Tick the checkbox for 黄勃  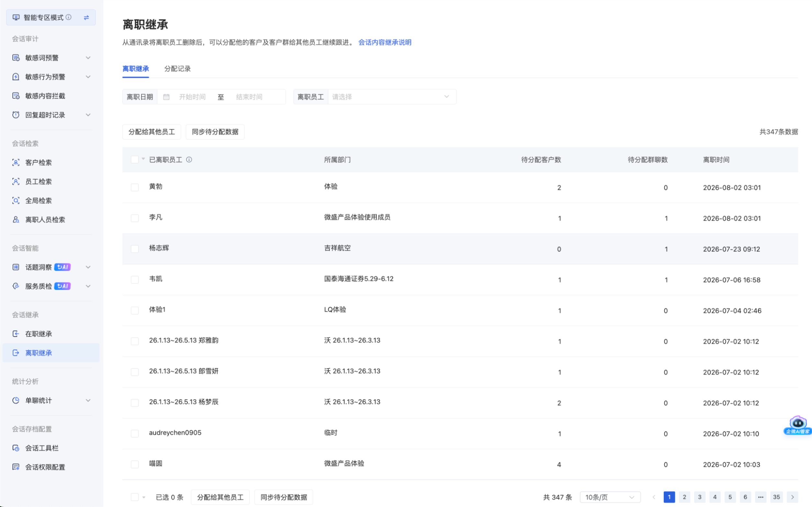click(x=135, y=187)
